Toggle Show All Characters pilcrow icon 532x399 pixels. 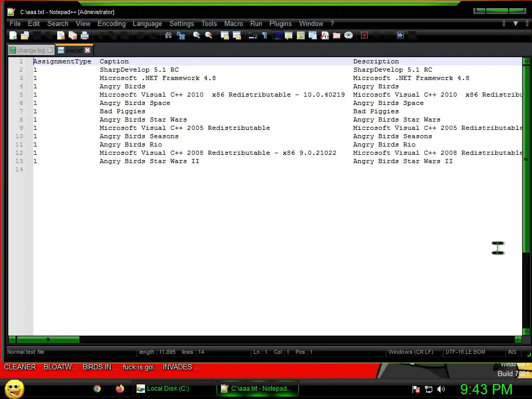[264, 35]
